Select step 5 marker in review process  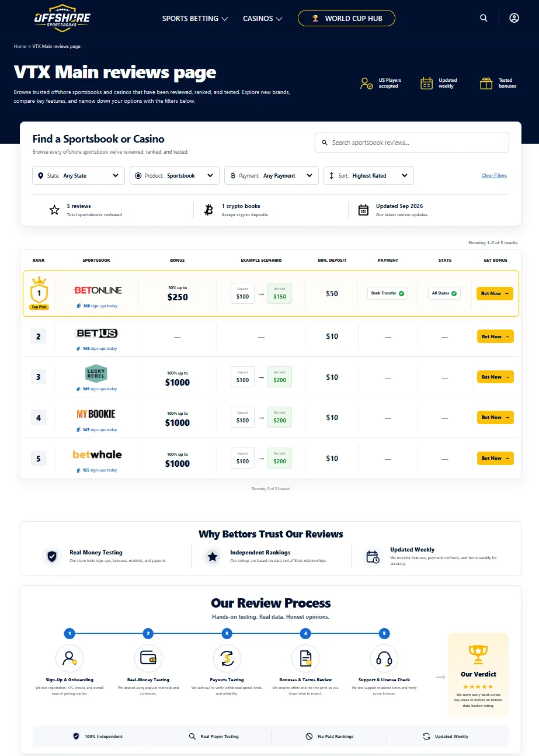point(384,633)
